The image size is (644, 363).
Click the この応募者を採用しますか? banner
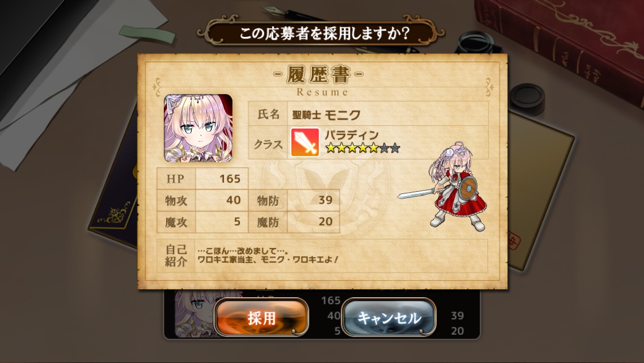[x=321, y=33]
